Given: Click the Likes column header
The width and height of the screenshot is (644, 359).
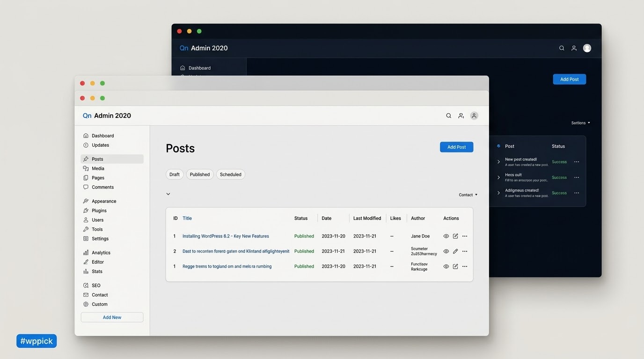Looking at the screenshot, I should click(x=395, y=218).
